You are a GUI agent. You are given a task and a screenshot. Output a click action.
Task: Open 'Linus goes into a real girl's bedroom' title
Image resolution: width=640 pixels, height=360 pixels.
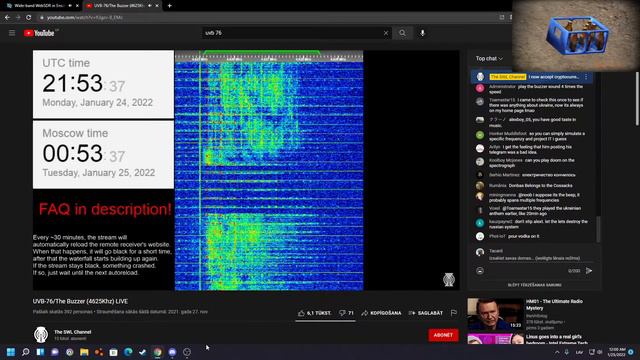(556, 339)
